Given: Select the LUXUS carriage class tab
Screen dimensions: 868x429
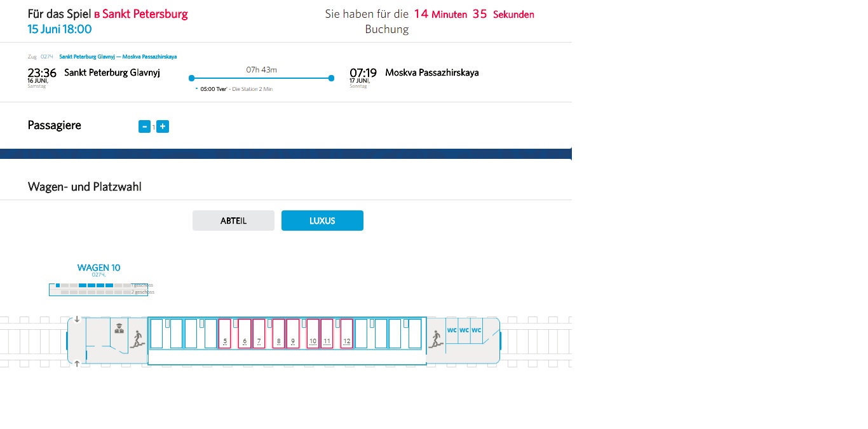Looking at the screenshot, I should tap(322, 221).
